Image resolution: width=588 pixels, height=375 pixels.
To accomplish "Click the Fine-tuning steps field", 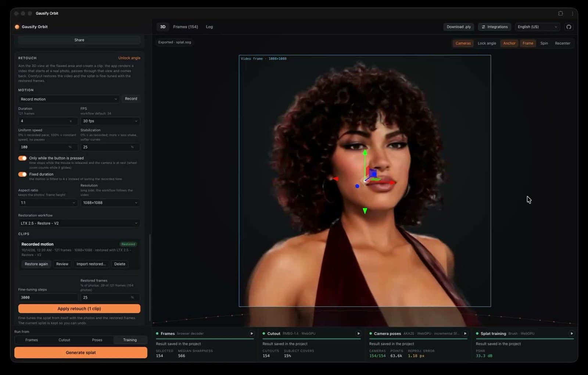I will tap(48, 297).
